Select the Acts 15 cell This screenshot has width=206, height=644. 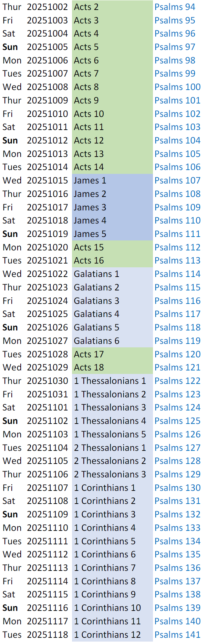(112, 247)
